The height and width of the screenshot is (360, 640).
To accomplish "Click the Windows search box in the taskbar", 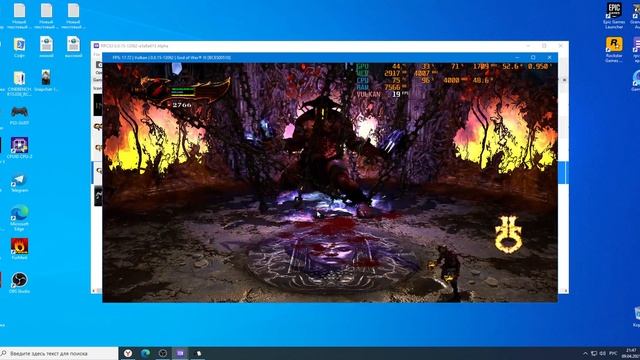I will pyautogui.click(x=59, y=353).
